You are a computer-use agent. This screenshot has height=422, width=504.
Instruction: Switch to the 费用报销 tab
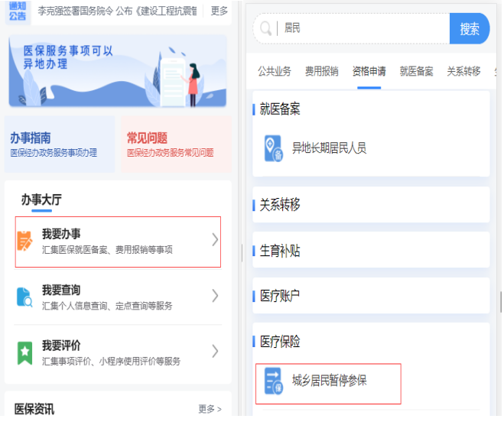pos(321,72)
